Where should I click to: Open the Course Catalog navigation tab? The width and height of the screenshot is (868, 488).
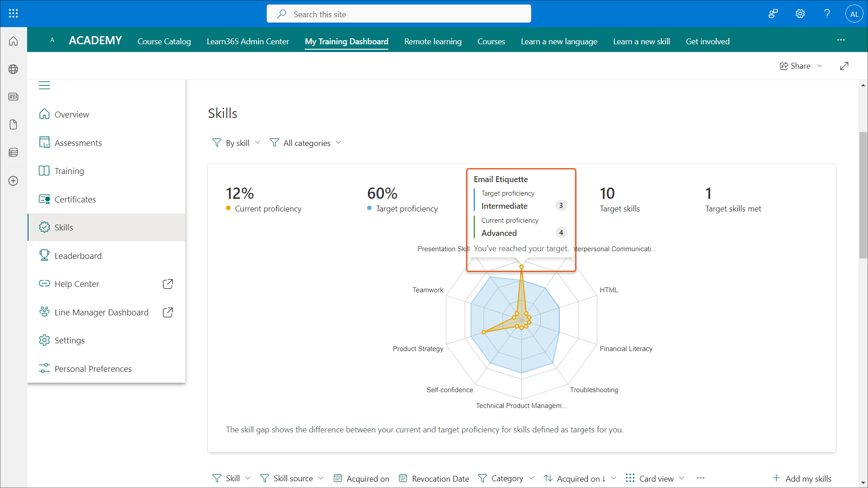point(164,42)
